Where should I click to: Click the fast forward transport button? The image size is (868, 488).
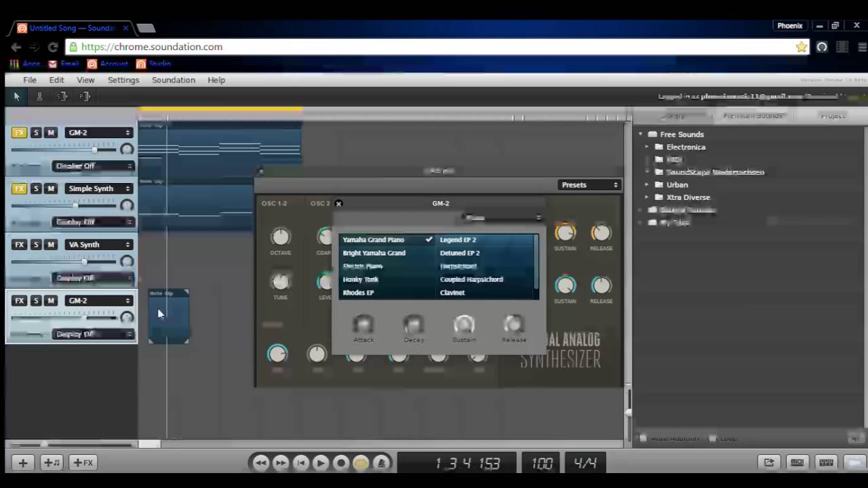(281, 463)
